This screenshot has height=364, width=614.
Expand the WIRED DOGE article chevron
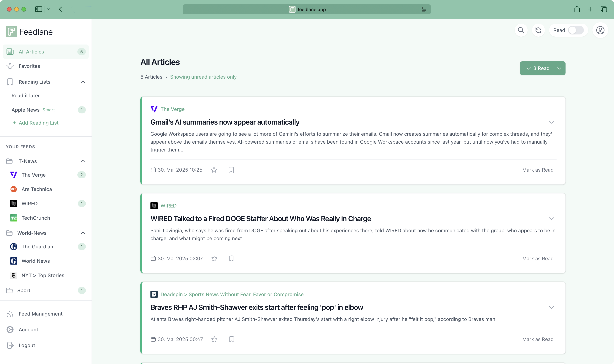[x=552, y=219]
